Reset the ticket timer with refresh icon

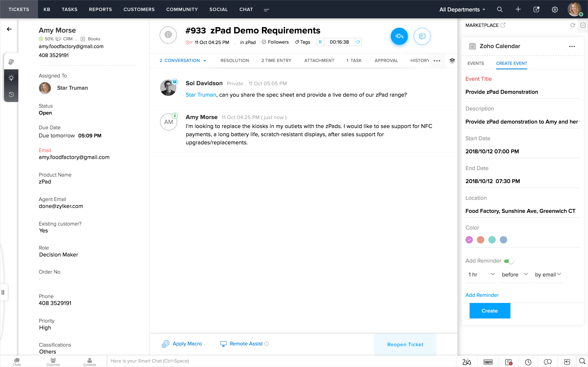pos(358,42)
